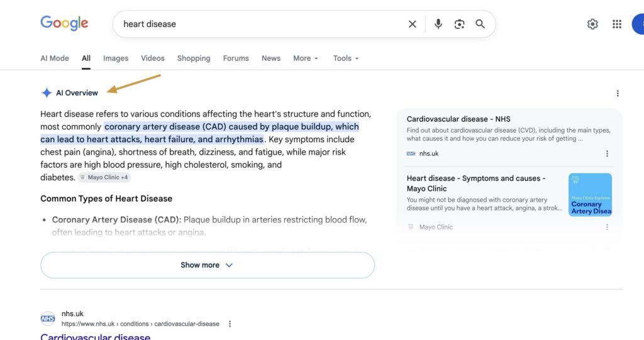Viewport: 644px width, 340px height.
Task: Clear the search box with the X icon
Action: [413, 25]
